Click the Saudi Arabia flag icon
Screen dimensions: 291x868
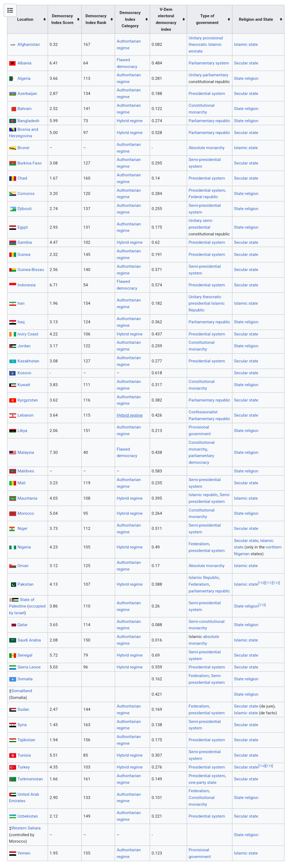coord(12,640)
